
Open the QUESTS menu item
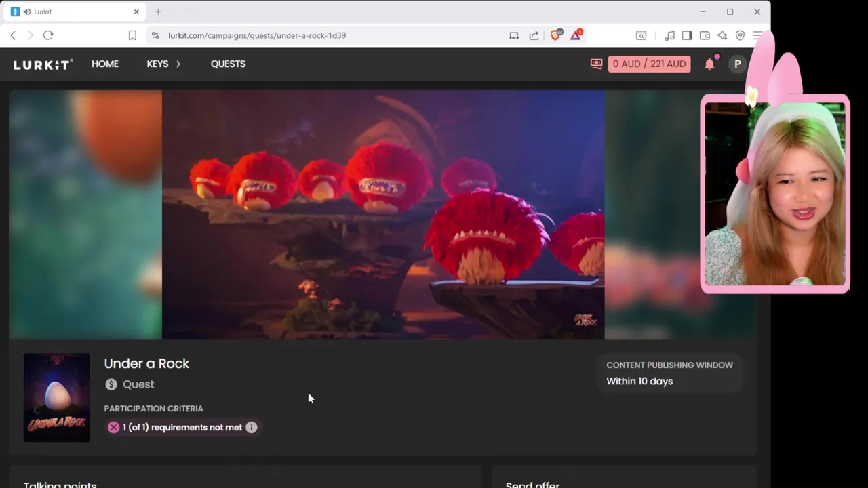tap(228, 64)
